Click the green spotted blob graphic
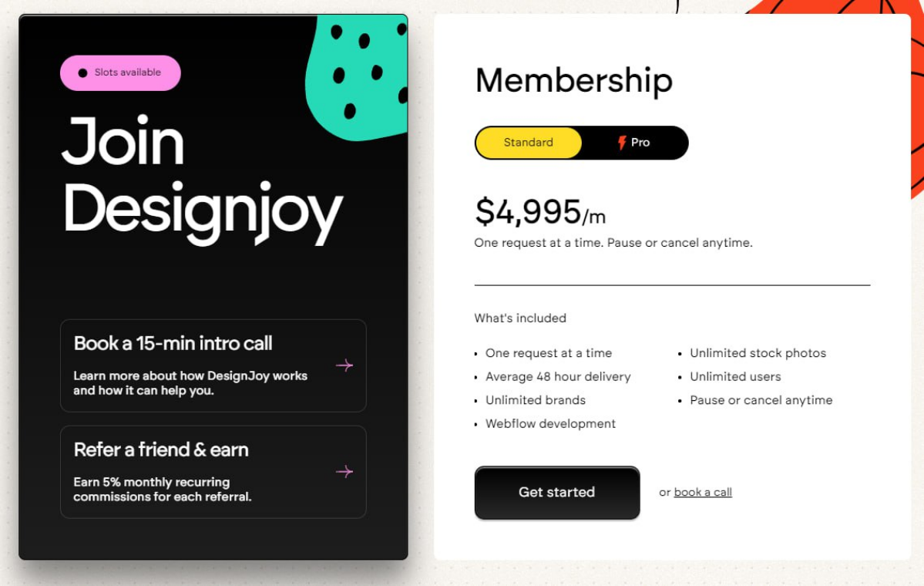This screenshot has height=586, width=924. pos(357,77)
